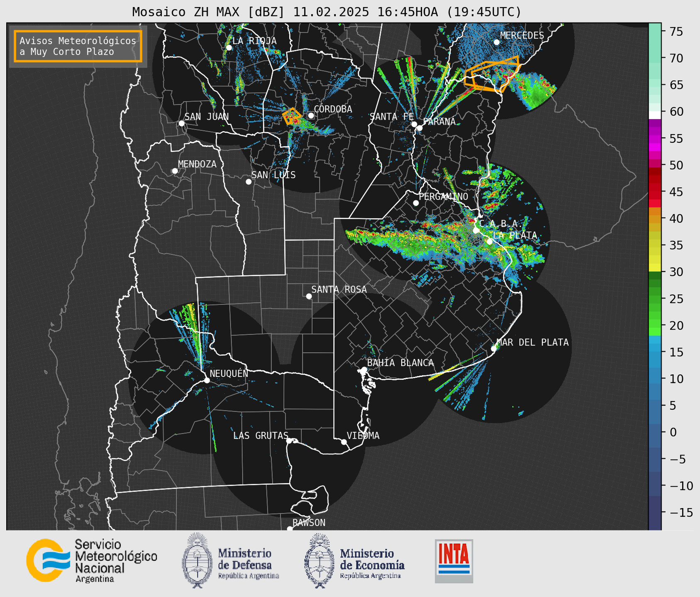Click the white 60 dBZ band on color scale
The image size is (700, 597).
click(655, 115)
